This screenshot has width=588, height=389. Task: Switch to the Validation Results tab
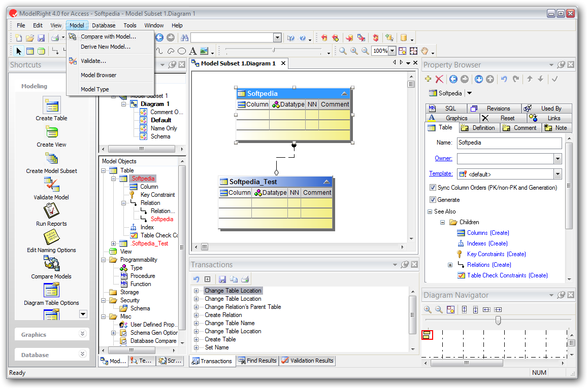click(x=307, y=361)
